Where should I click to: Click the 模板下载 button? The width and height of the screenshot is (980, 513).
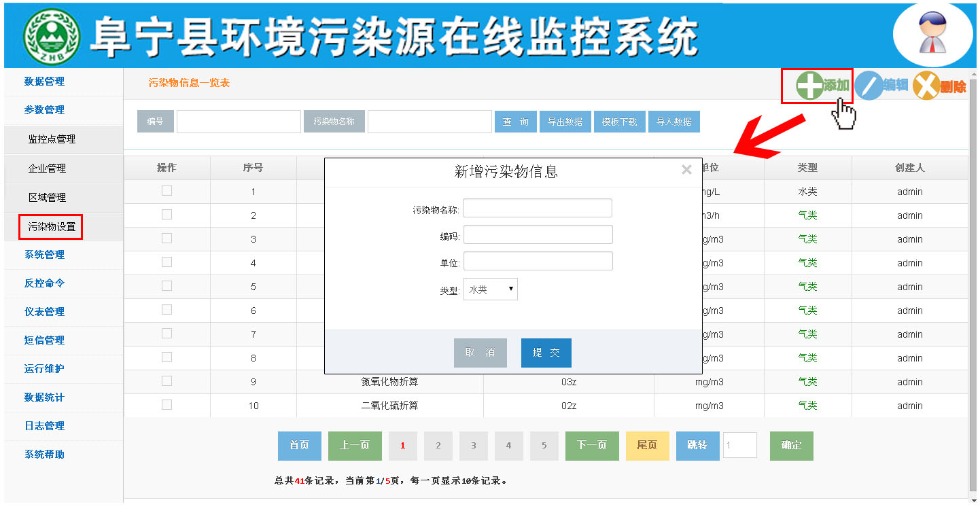(x=620, y=122)
